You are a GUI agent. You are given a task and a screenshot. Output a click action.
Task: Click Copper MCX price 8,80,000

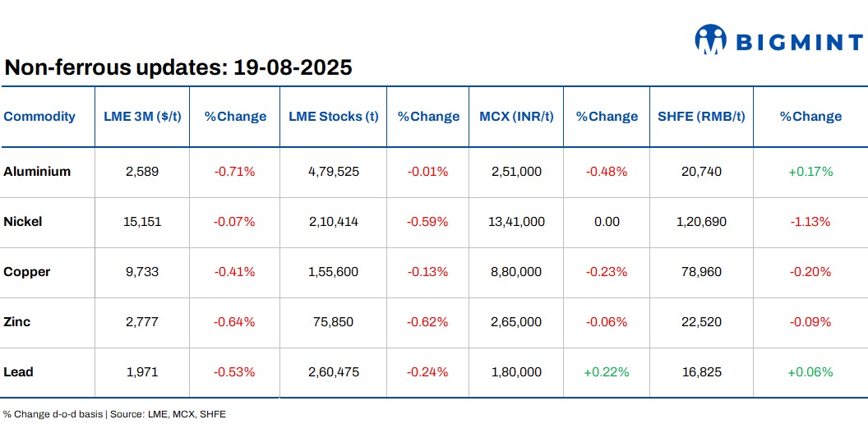pyautogui.click(x=516, y=272)
